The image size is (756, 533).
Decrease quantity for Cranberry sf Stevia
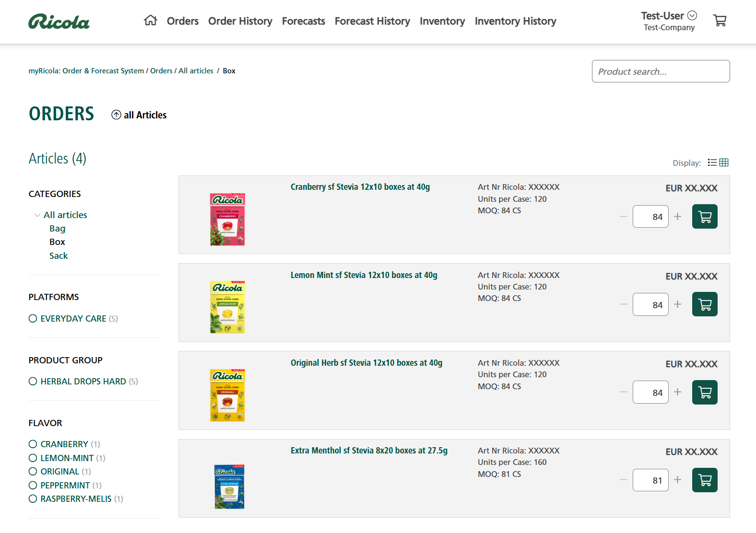624,217
